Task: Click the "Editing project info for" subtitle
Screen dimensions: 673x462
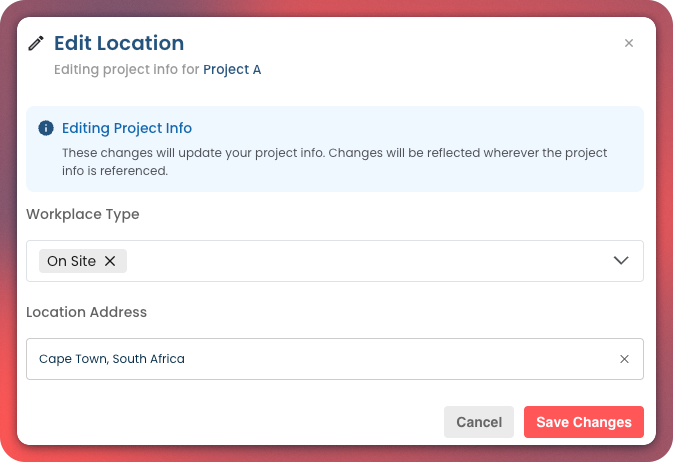Action: pos(126,70)
